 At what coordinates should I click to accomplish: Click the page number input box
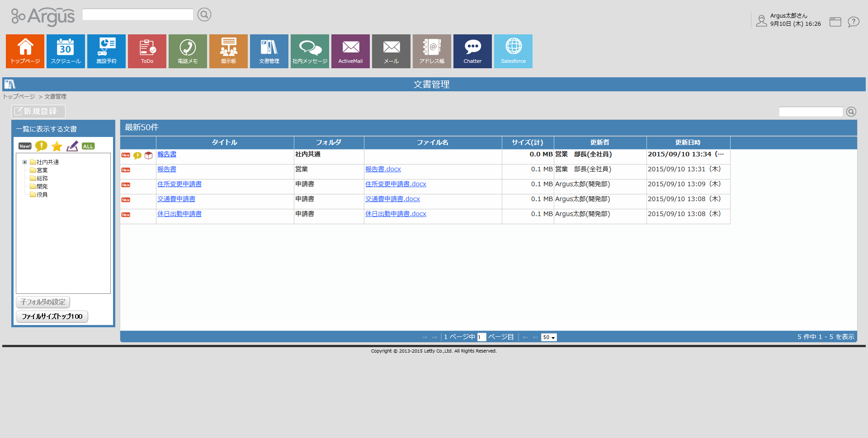pos(481,337)
